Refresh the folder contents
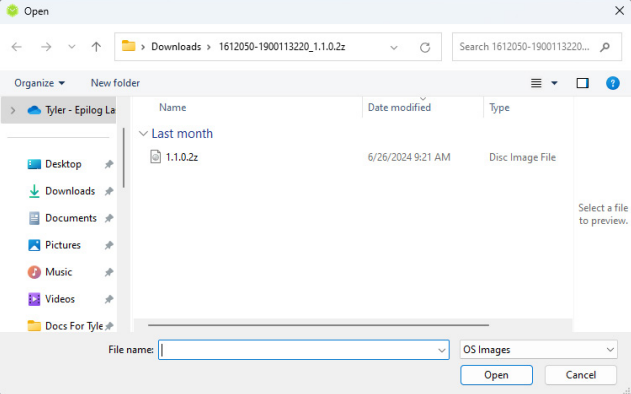The image size is (631, 394). point(425,47)
